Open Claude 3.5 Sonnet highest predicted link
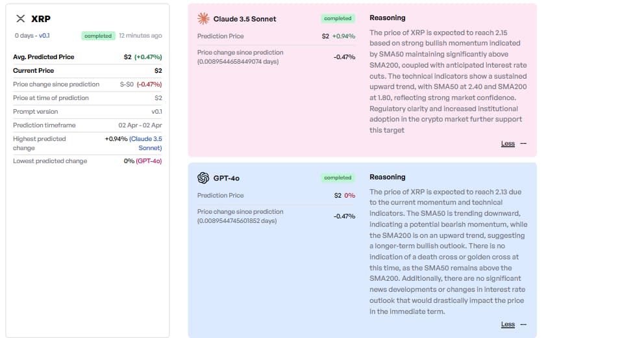Viewport: 644px width, 338px height. [x=145, y=143]
